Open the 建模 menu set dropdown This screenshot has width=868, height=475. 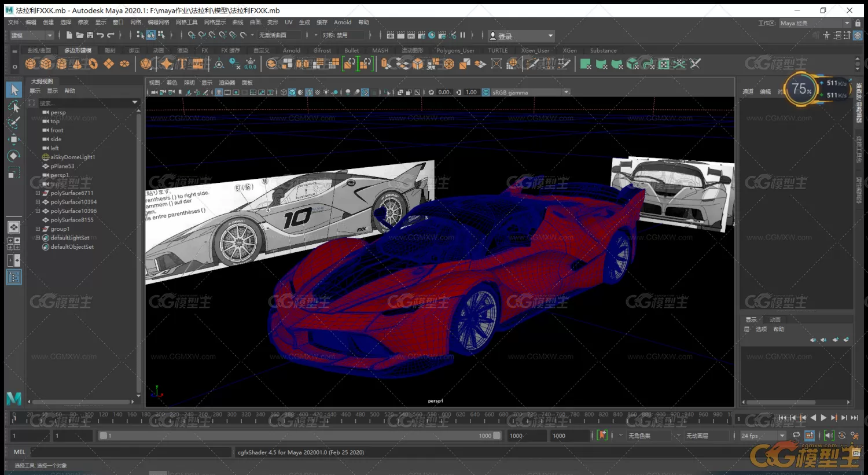tap(32, 36)
